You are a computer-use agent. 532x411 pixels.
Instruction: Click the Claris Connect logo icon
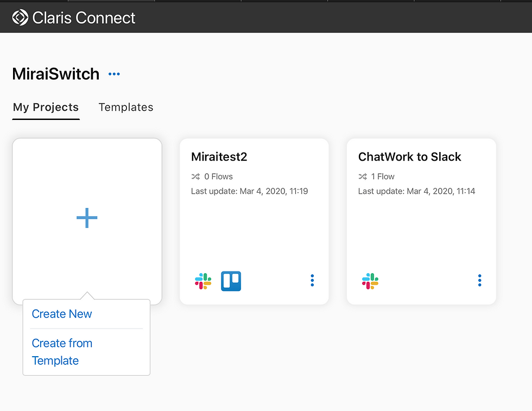(20, 18)
